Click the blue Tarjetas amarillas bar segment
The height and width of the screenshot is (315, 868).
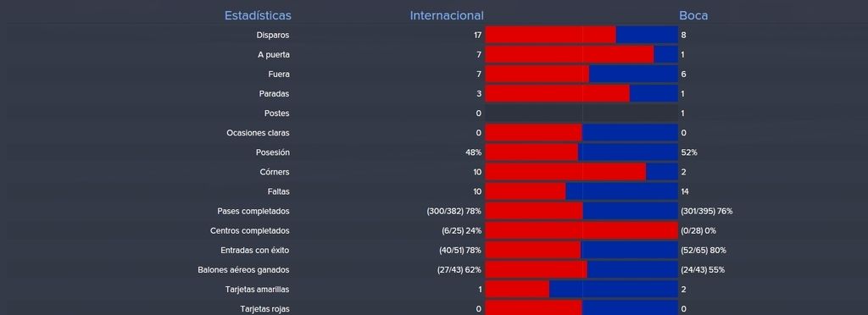click(614, 290)
